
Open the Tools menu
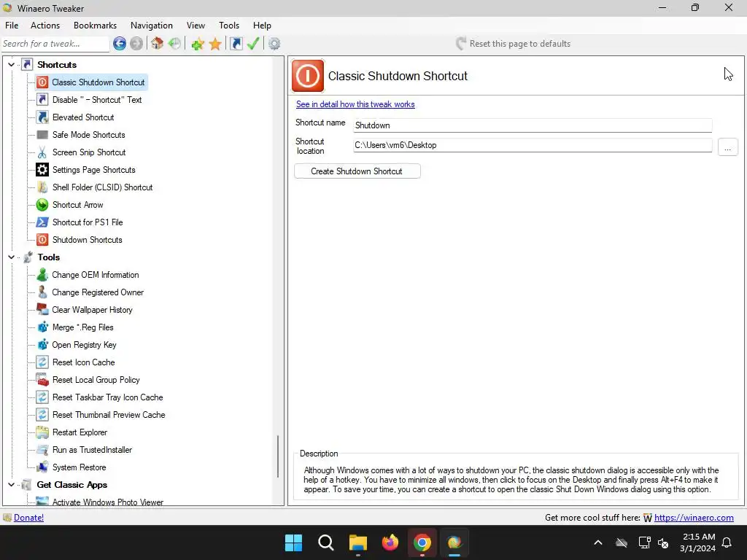click(229, 26)
